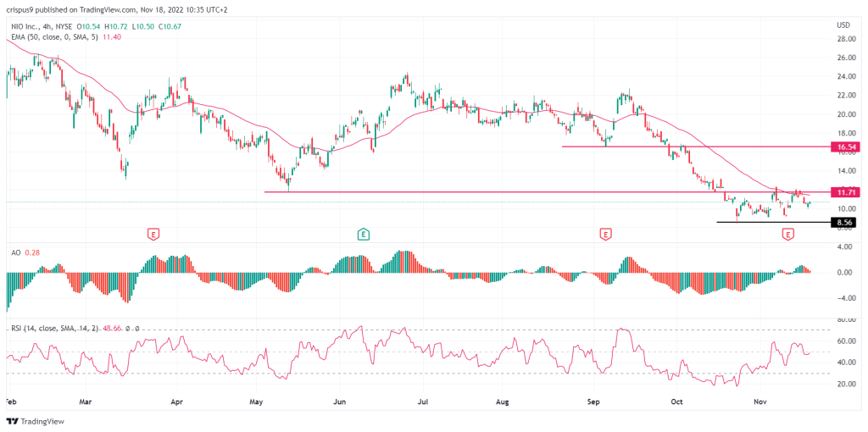Image resolution: width=868 pixels, height=432 pixels.
Task: Open the earnings marker near September
Action: (605, 233)
